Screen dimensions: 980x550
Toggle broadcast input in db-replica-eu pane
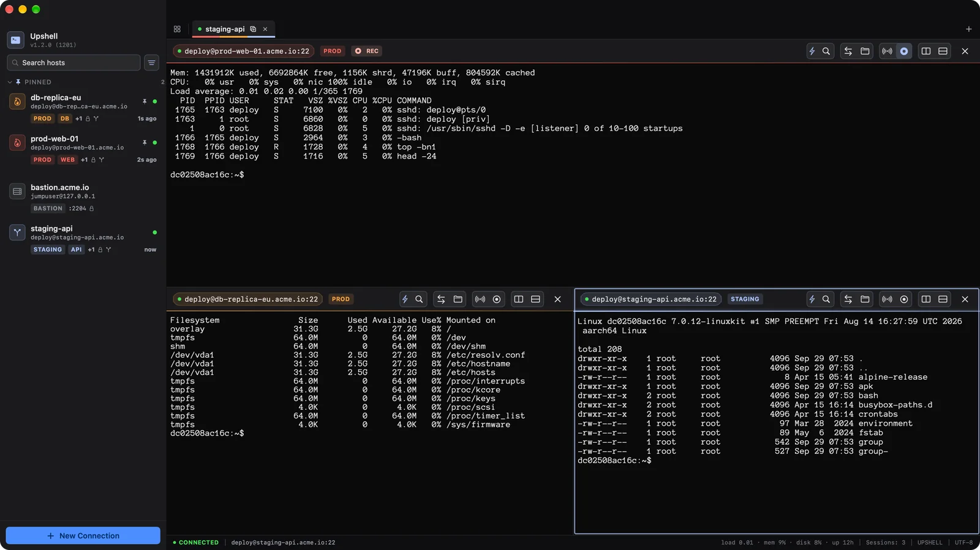480,299
